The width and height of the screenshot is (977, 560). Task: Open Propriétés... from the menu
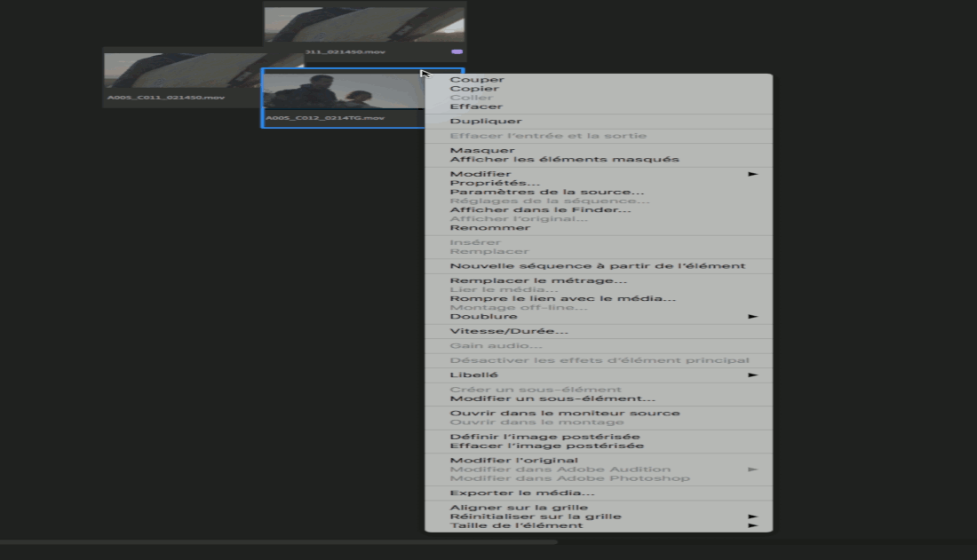598,183
